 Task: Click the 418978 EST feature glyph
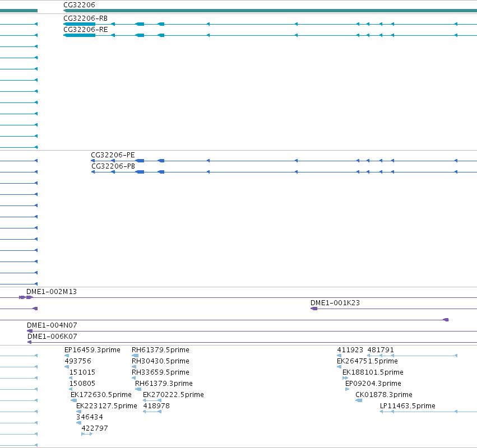pyautogui.click(x=152, y=412)
